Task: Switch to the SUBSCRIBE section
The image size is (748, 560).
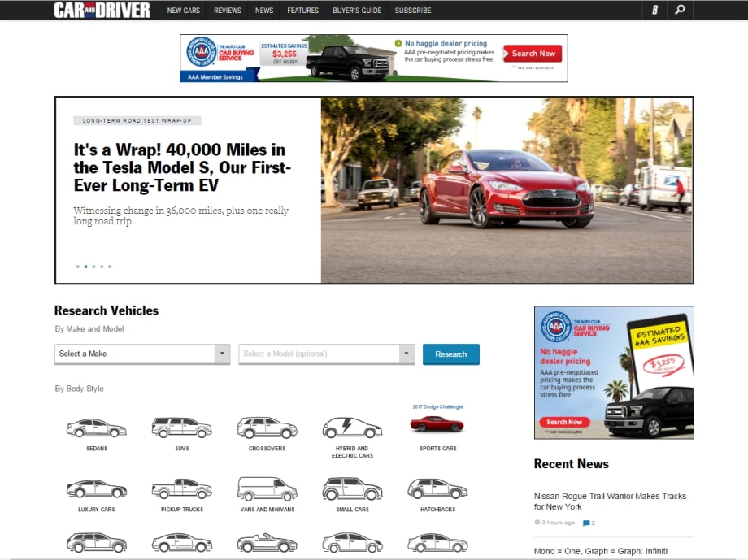Action: [412, 10]
